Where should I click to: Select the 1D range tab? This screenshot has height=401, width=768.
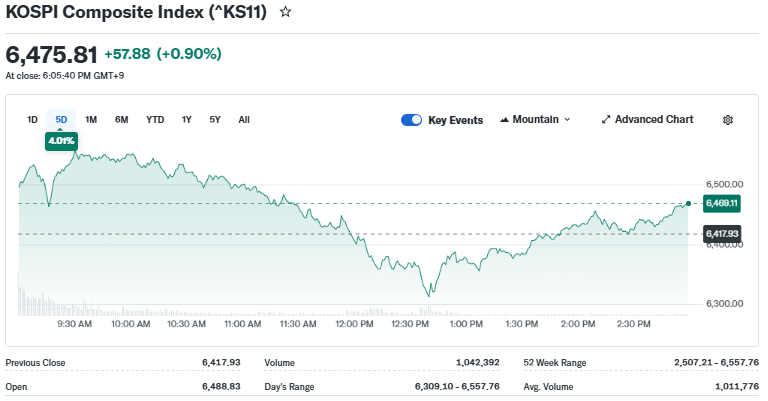[32, 119]
